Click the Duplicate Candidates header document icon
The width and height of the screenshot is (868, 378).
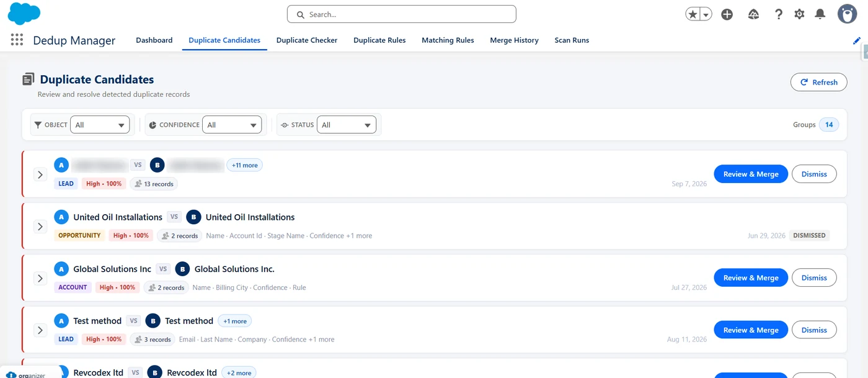click(29, 79)
